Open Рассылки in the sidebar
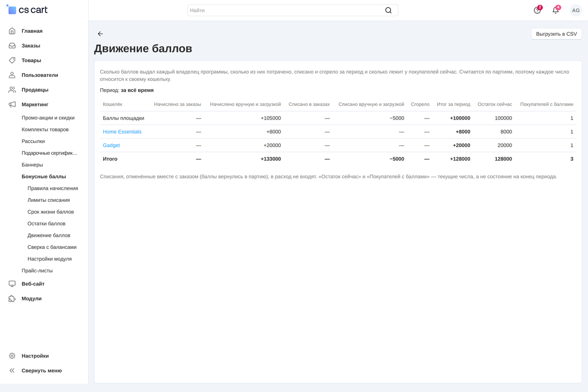This screenshot has width=588, height=392. [33, 142]
